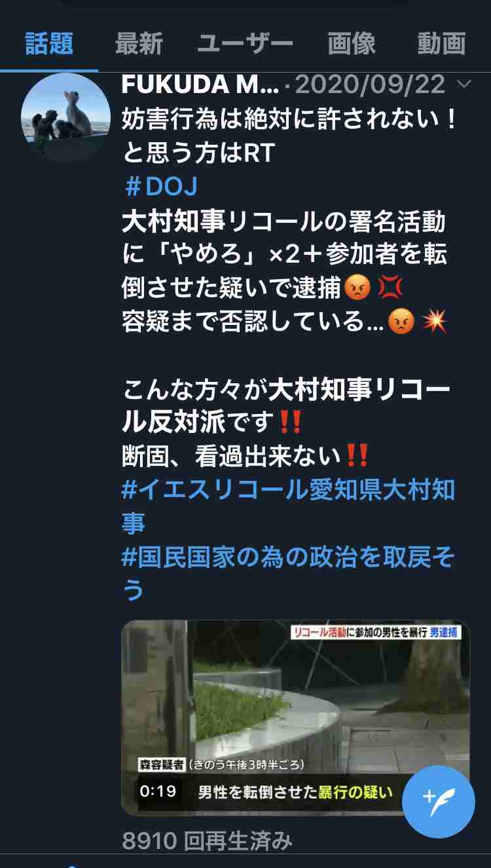The width and height of the screenshot is (491, 868).
Task: Select the 話題 tab
Action: point(49,44)
